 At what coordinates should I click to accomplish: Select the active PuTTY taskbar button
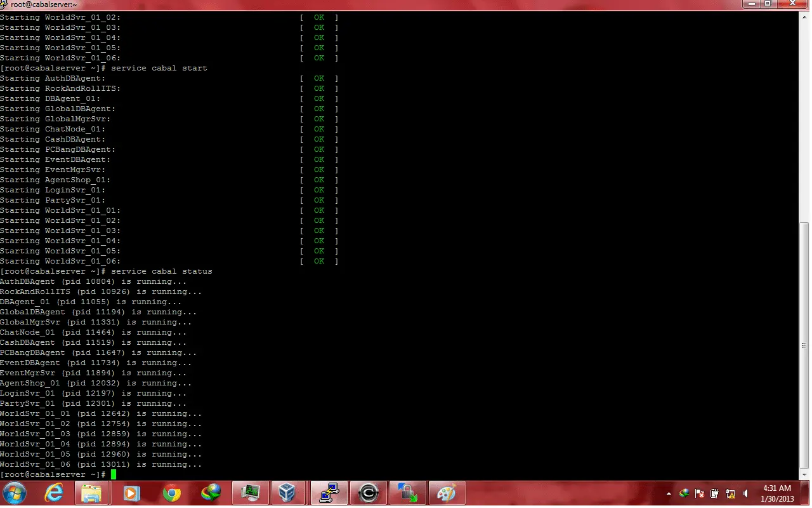pos(329,493)
